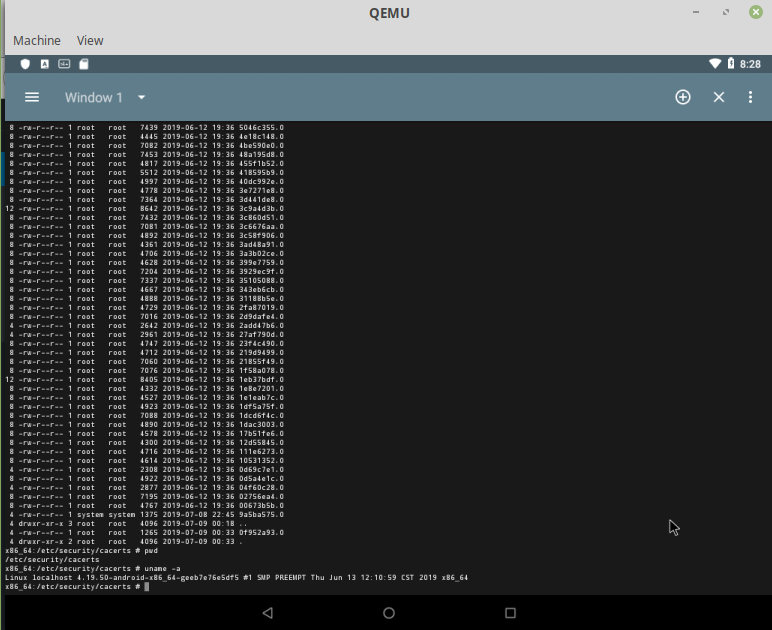
Task: Close the current terminal window with X
Action: (x=719, y=97)
